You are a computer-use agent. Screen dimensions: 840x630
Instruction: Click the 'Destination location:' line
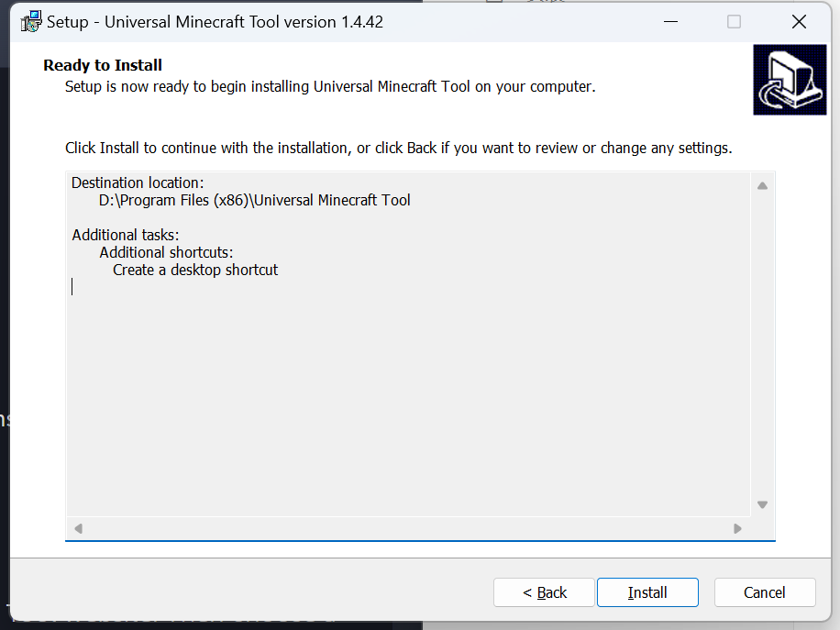(x=138, y=182)
